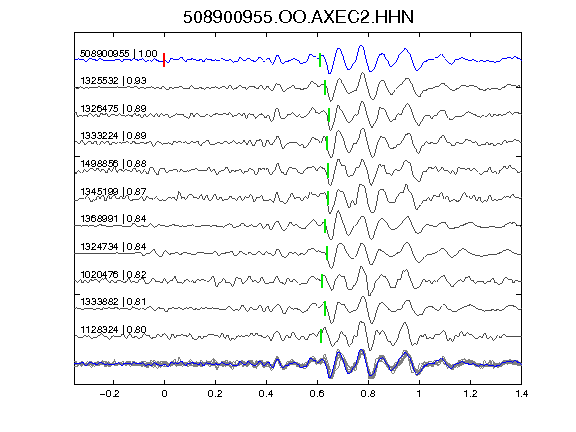Select the trace label 1345199 | 0.87
The height and width of the screenshot is (432, 576).
coord(114,191)
